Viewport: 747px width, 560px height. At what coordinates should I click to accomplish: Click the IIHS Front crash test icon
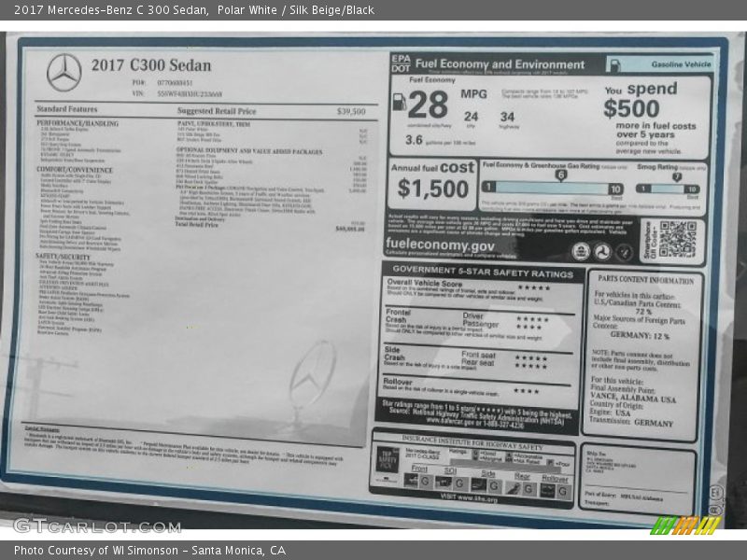[x=411, y=481]
